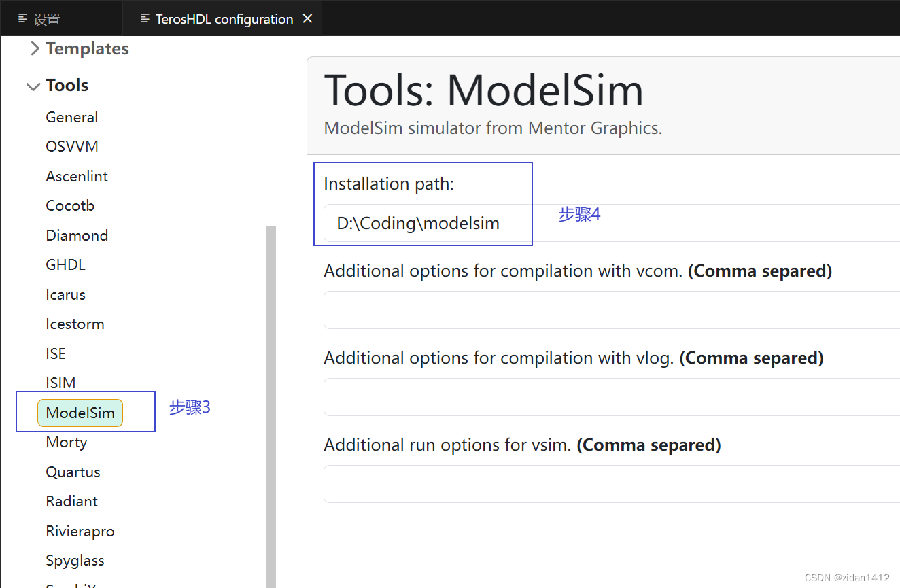
Task: Open the Cocotb configuration
Action: (x=70, y=205)
